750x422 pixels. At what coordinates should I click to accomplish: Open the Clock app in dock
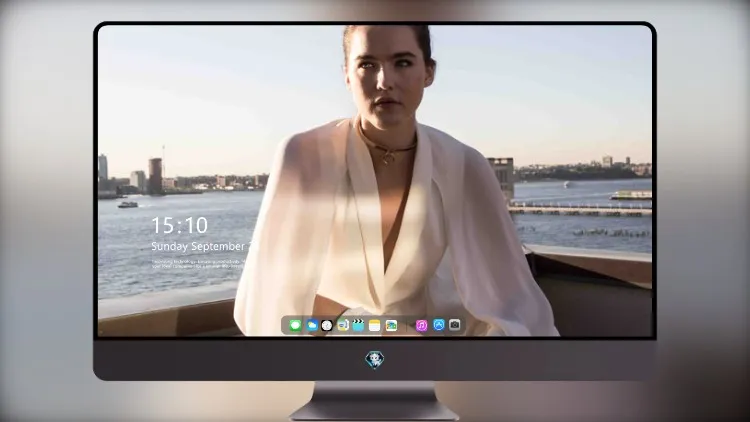(x=327, y=325)
